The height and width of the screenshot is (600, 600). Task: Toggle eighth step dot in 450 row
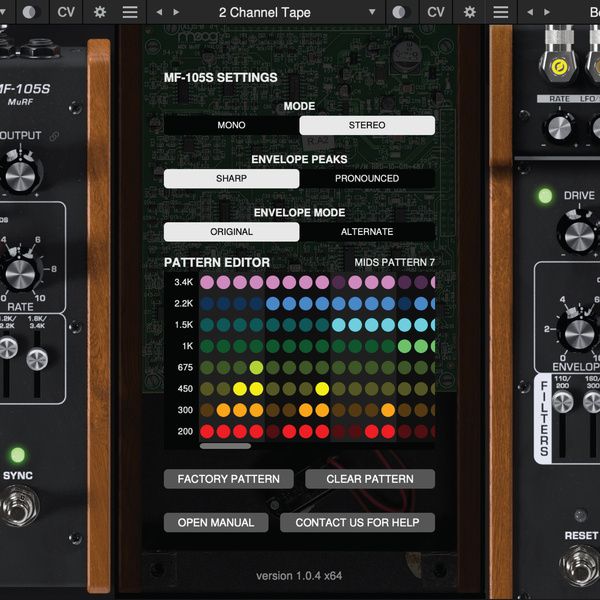[x=322, y=389]
